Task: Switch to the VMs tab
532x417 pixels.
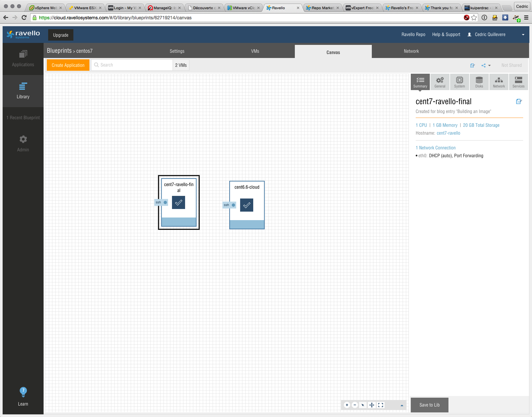Action: tap(255, 51)
